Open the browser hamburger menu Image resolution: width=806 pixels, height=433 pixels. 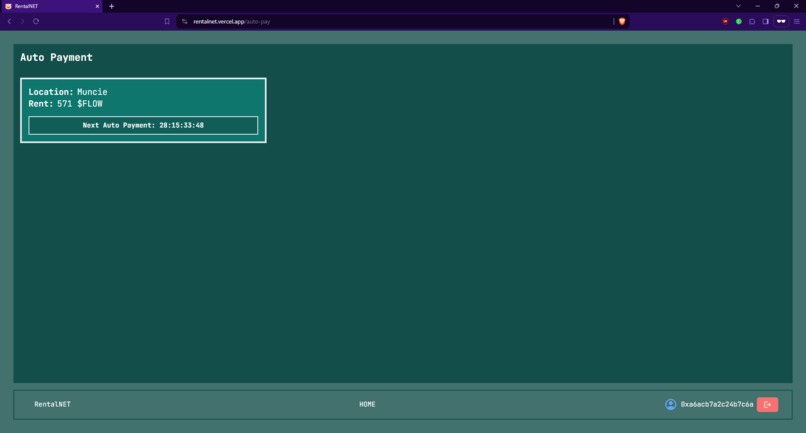797,22
